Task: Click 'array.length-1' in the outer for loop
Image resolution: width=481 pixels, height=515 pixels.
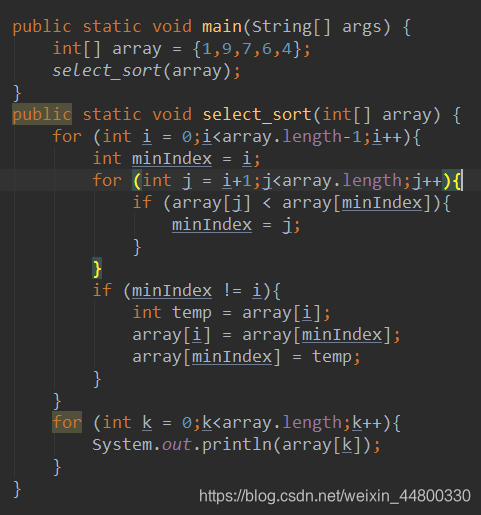Action: tap(291, 137)
